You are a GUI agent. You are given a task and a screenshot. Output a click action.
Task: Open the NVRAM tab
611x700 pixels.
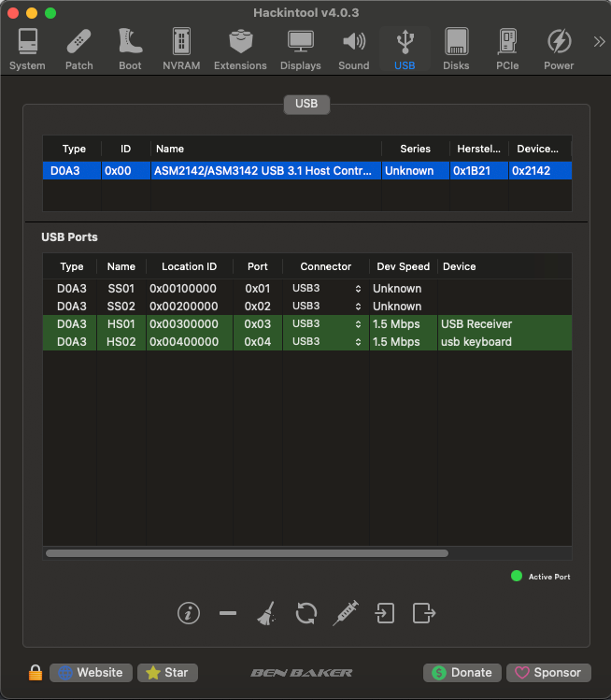pos(181,50)
